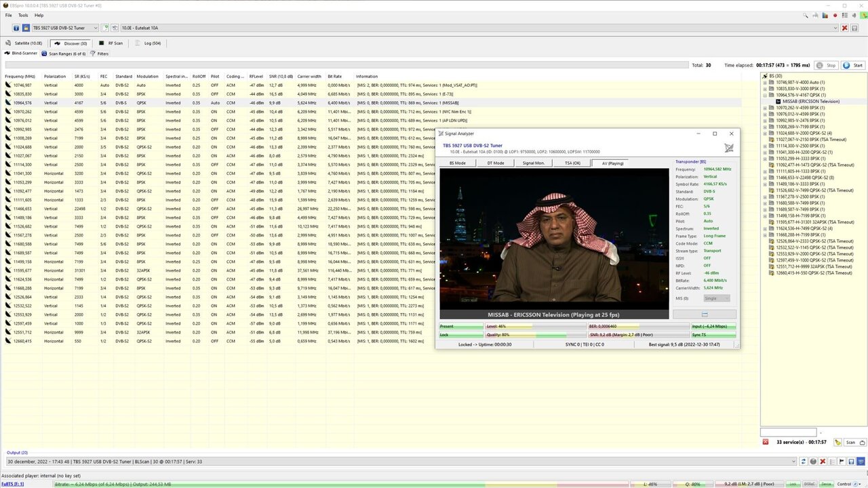Open the MIS Single dropdown in Signal Analyzer
The image size is (868, 488).
pos(717,298)
